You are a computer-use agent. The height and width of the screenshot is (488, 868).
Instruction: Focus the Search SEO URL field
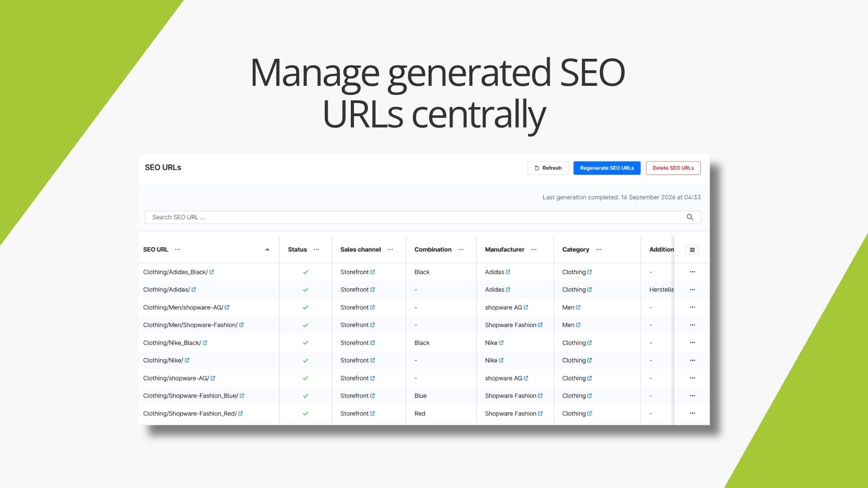pyautogui.click(x=422, y=217)
